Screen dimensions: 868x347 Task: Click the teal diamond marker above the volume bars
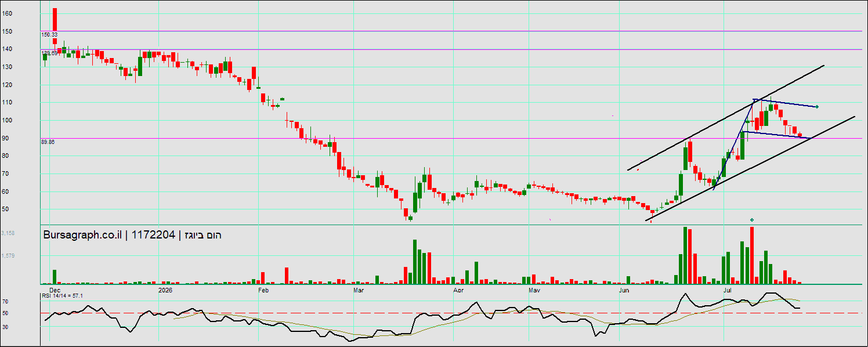coord(752,220)
